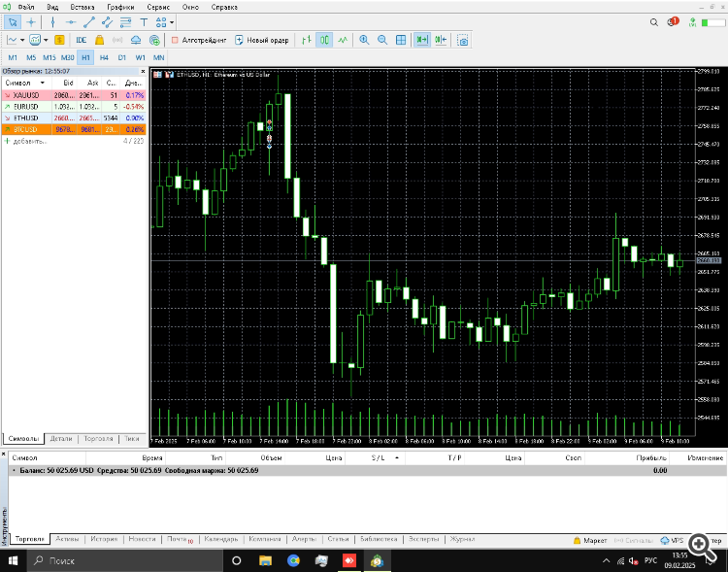Open the VPS cloud hosting toolbar icon

(x=136, y=40)
